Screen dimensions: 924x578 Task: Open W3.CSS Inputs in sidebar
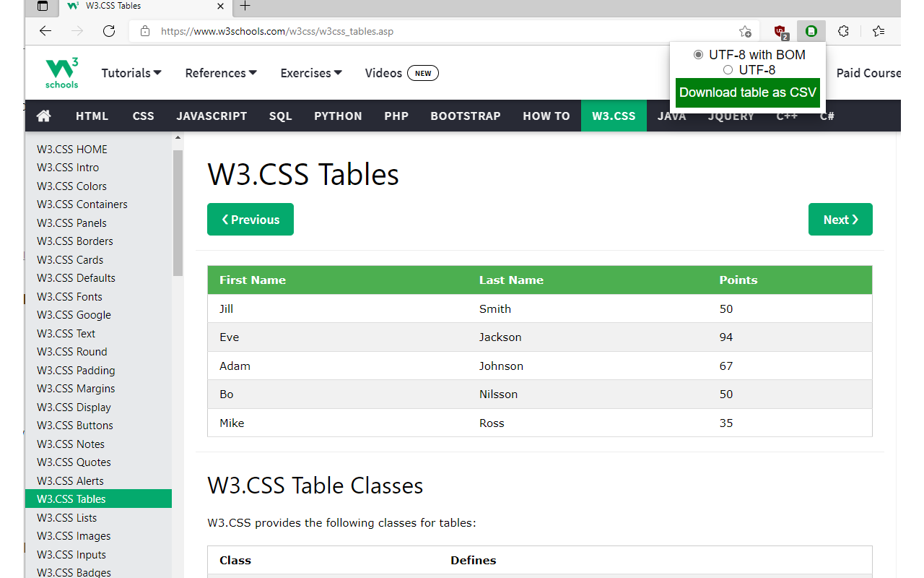pyautogui.click(x=98, y=555)
